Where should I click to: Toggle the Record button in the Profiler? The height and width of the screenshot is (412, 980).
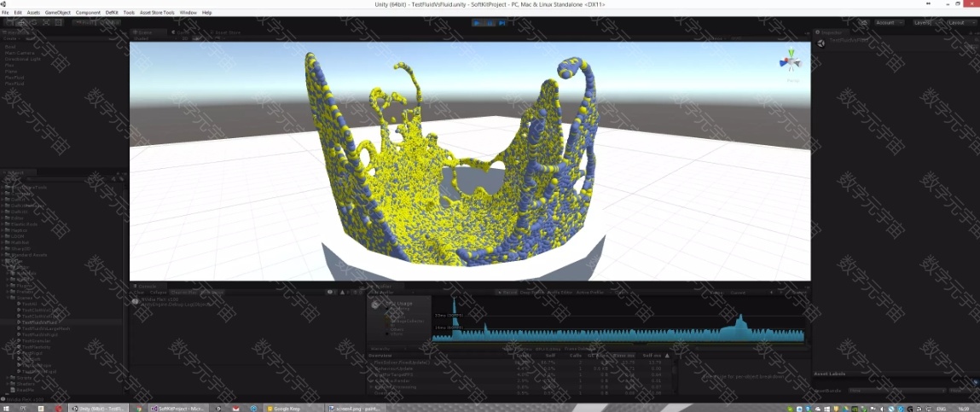pos(508,293)
